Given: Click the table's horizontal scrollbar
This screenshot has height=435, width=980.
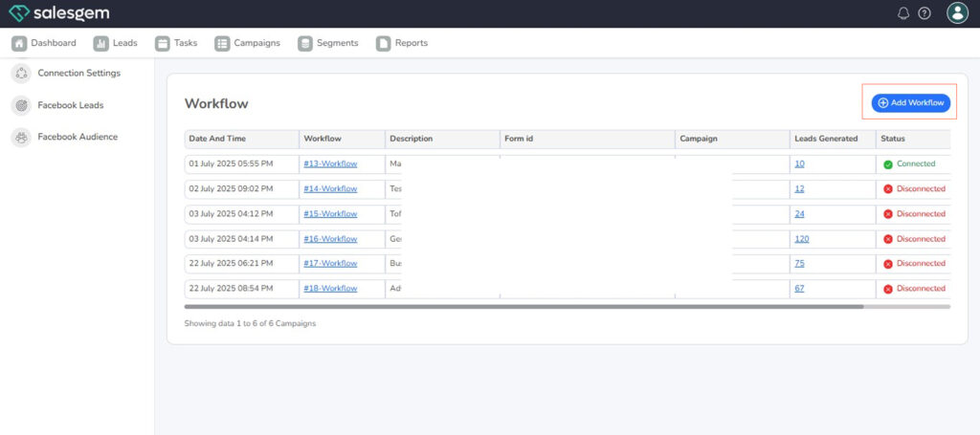Looking at the screenshot, I should [523, 307].
